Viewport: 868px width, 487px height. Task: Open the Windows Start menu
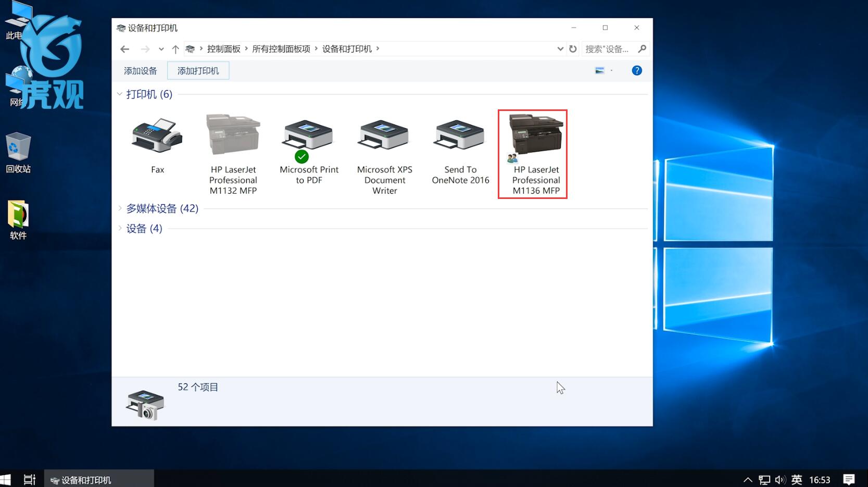click(x=5, y=479)
